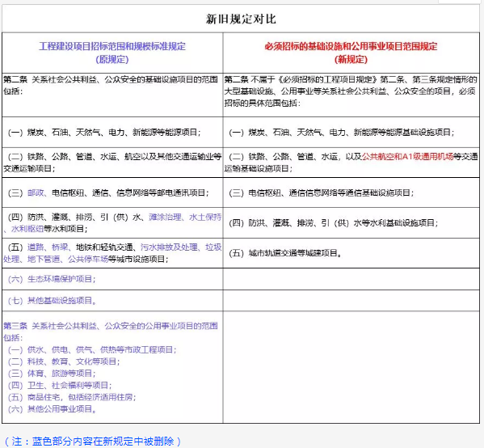Click blue text 污水排放及处理 in item (五)
484x448 pixels.
click(169, 247)
